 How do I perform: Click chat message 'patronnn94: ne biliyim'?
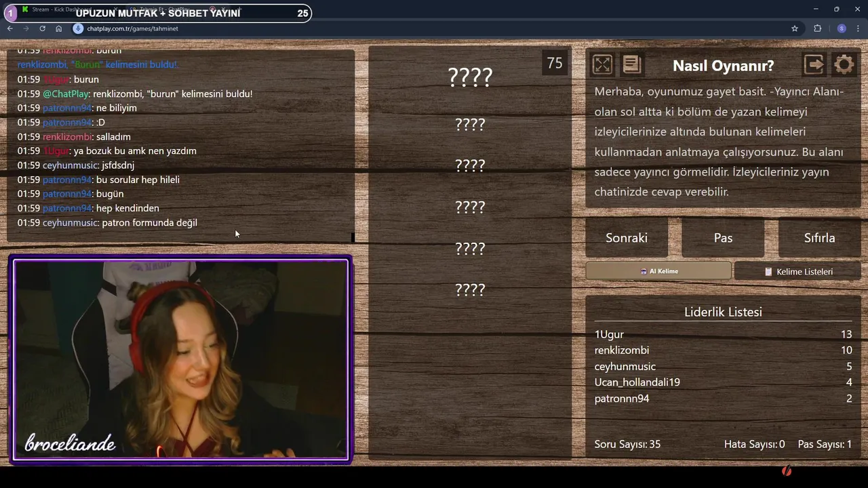77,108
